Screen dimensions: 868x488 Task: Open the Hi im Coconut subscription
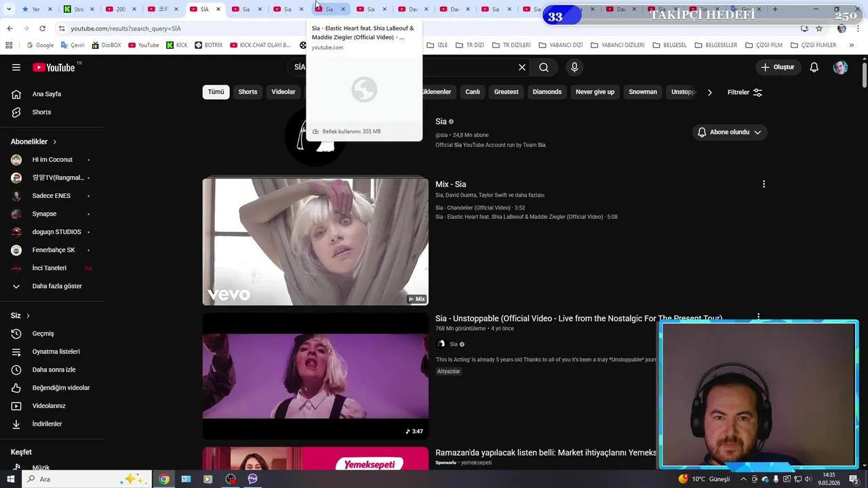tap(52, 160)
